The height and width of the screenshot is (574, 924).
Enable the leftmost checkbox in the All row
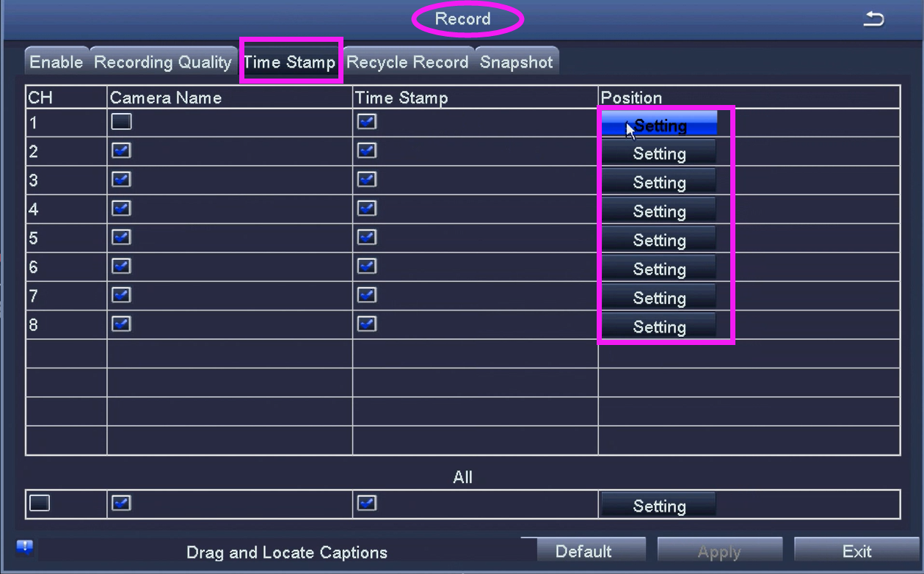[38, 503]
